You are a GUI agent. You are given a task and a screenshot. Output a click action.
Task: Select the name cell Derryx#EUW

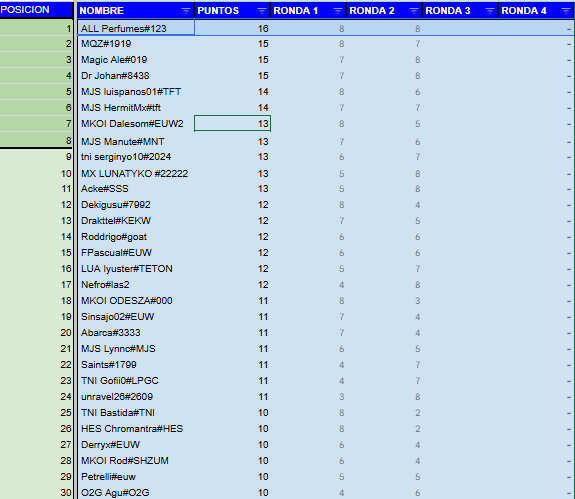pos(136,445)
